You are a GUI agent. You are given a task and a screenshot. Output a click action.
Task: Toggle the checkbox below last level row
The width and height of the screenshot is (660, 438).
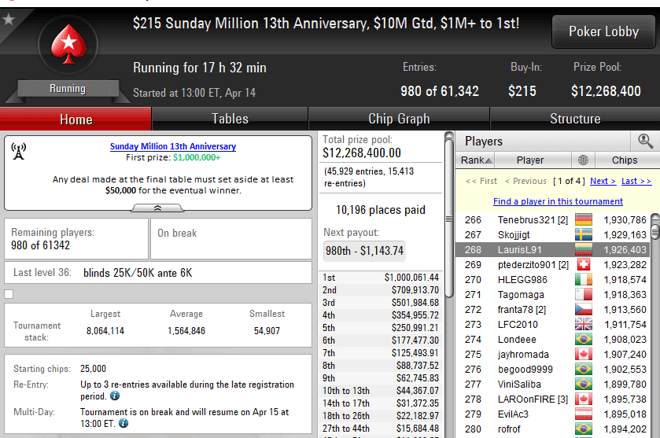click(x=9, y=294)
